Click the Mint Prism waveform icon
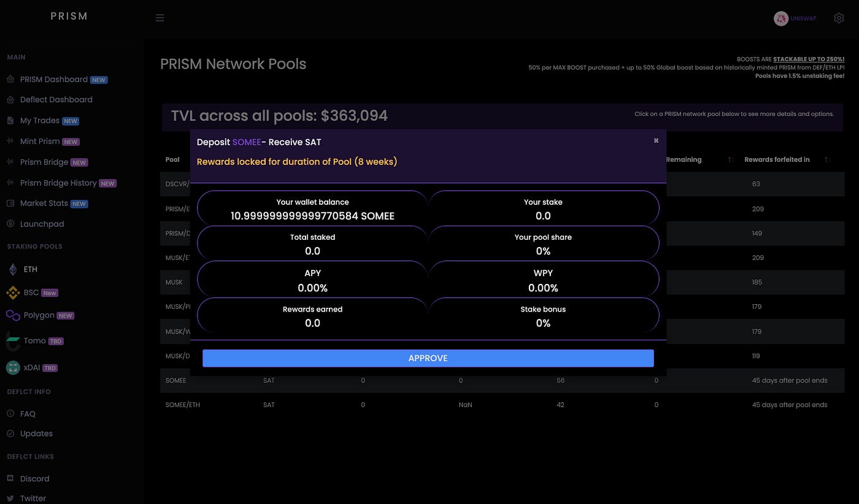Viewport: 859px width, 504px height. coord(10,142)
